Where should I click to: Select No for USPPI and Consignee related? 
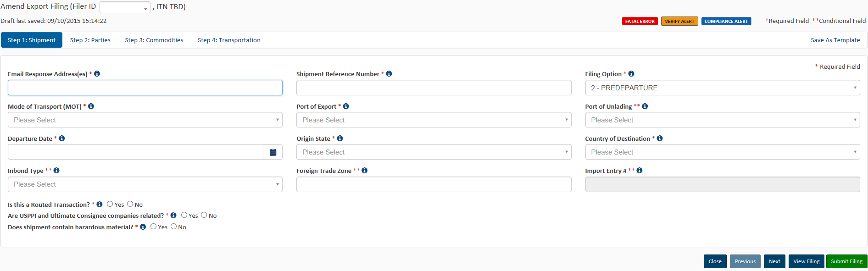(x=204, y=215)
